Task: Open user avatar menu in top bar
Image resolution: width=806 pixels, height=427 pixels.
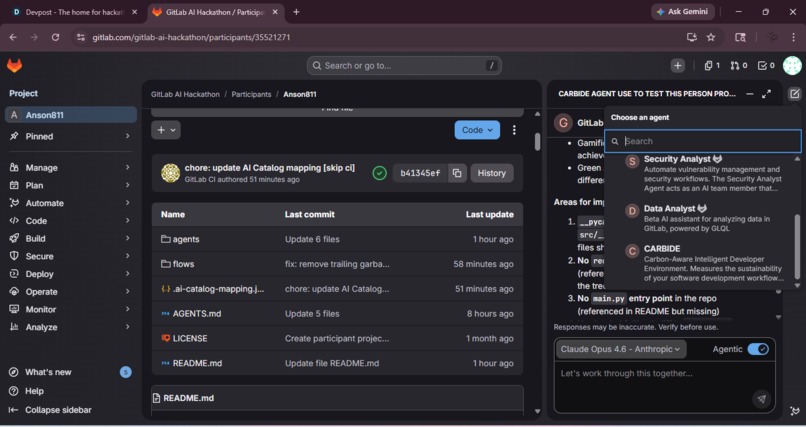Action: (x=792, y=66)
